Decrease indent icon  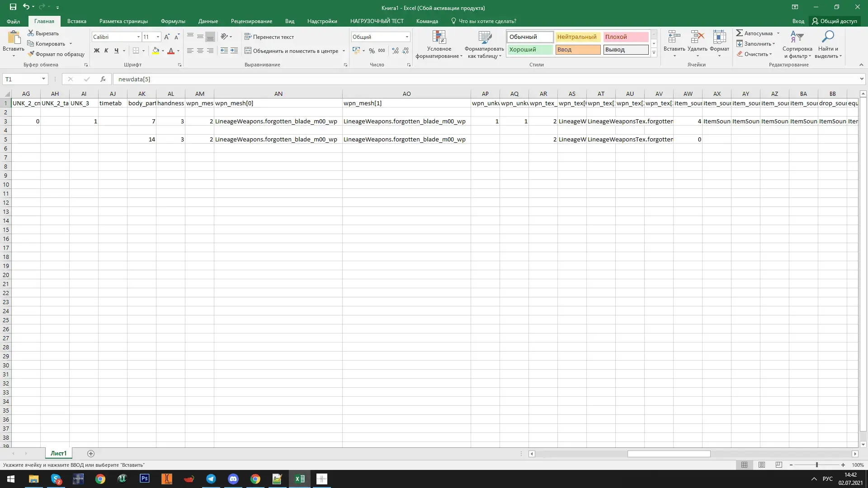pyautogui.click(x=224, y=51)
